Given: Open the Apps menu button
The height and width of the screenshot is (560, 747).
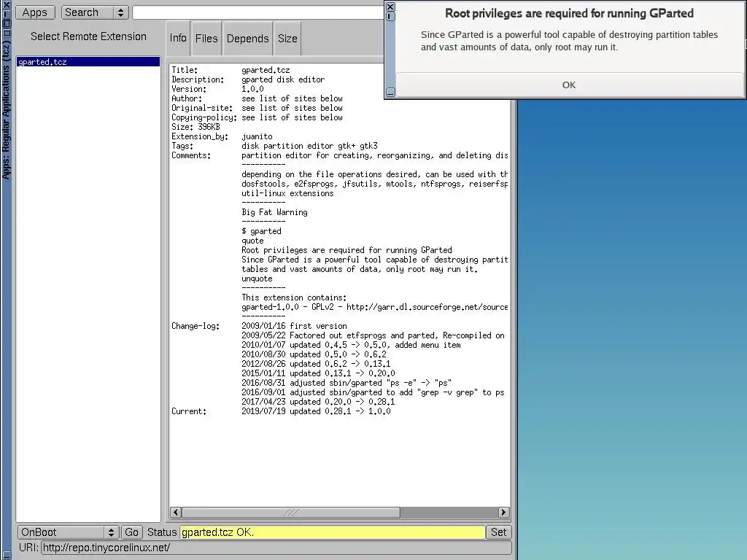Looking at the screenshot, I should click(x=35, y=12).
